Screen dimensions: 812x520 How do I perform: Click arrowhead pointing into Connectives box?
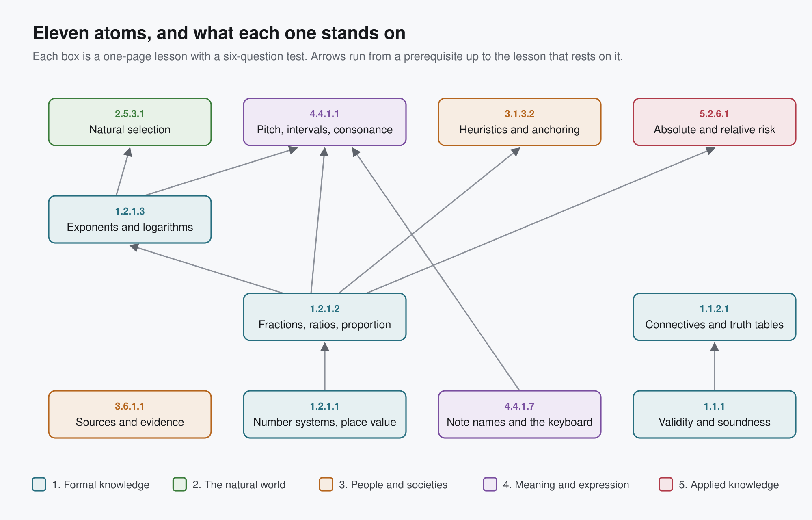pos(715,347)
